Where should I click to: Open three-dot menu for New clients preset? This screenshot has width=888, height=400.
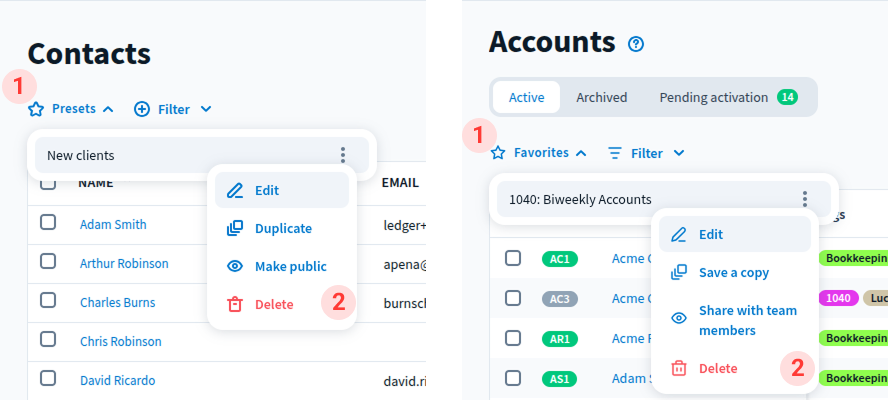click(343, 155)
